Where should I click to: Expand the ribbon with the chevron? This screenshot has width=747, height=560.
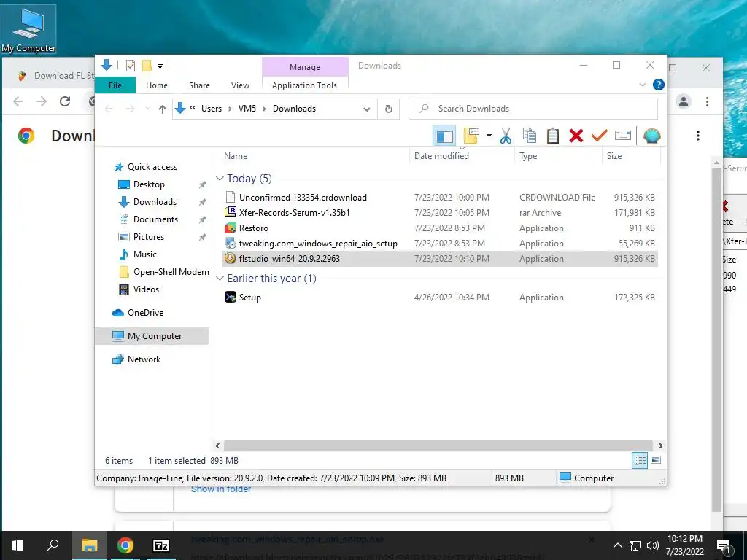tap(642, 85)
